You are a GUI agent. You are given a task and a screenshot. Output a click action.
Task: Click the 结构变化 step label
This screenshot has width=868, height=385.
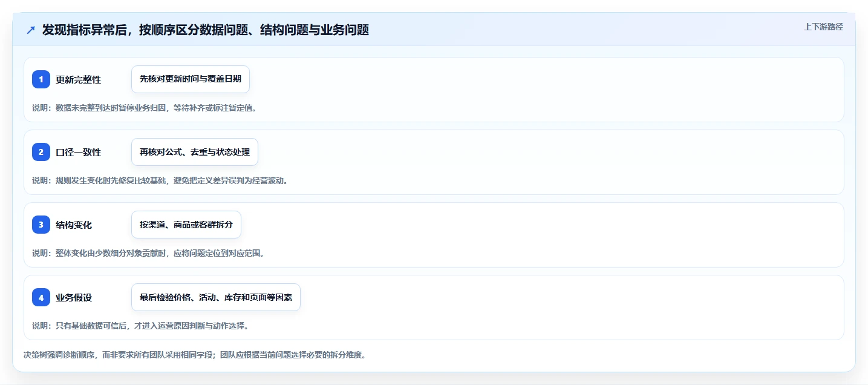pos(74,225)
